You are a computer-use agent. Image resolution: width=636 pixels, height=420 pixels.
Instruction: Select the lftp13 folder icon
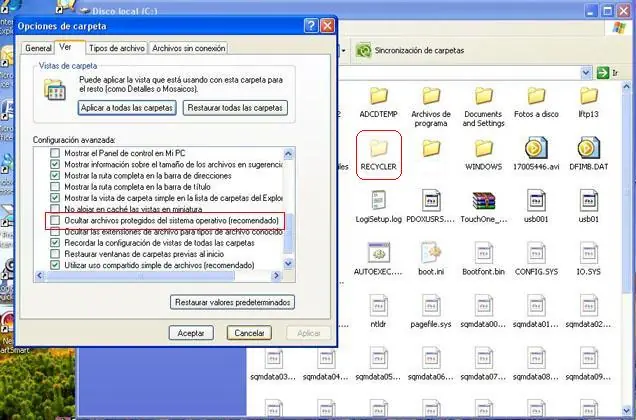point(589,96)
